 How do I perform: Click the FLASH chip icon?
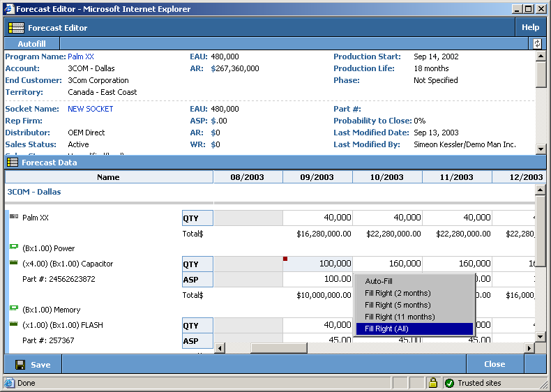pos(14,324)
